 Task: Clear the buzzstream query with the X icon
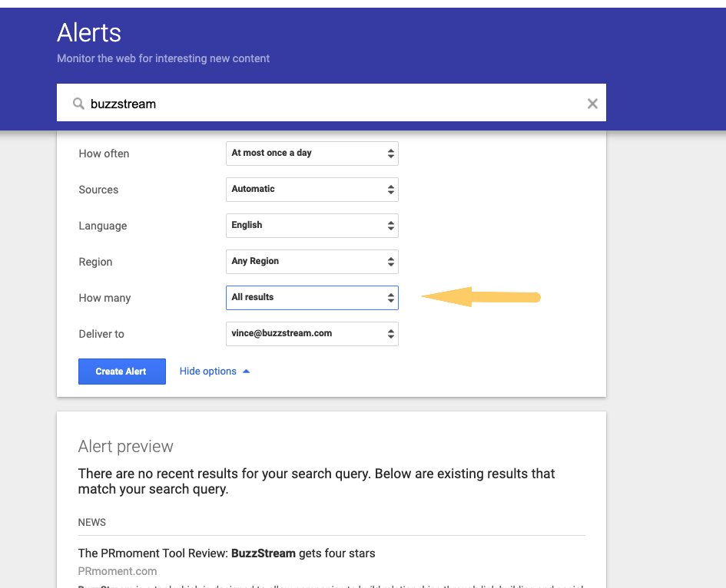[592, 103]
